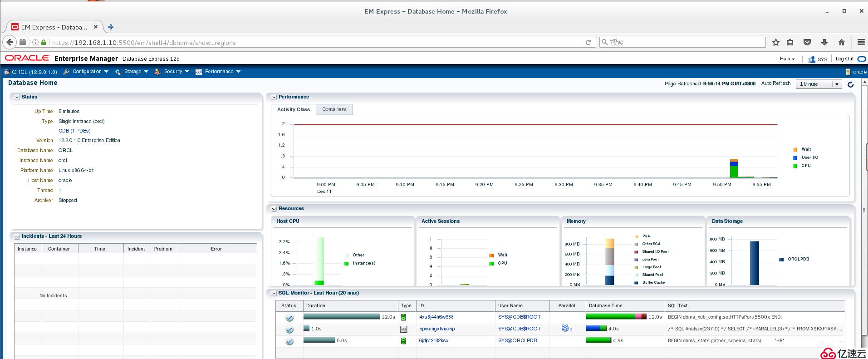Refresh the Database Home page data icon

(851, 84)
